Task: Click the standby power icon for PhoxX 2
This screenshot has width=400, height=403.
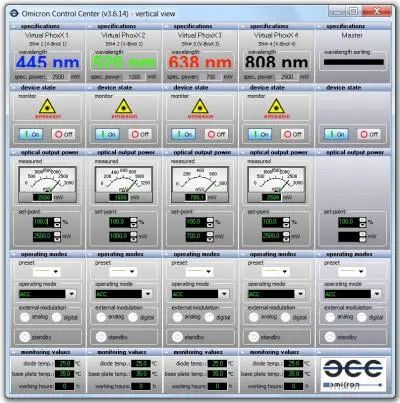Action: point(101,337)
